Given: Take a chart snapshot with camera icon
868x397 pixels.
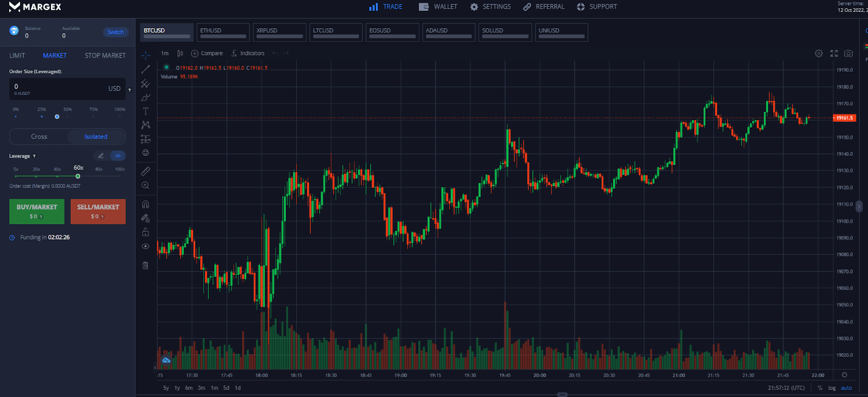Looking at the screenshot, I should (848, 53).
